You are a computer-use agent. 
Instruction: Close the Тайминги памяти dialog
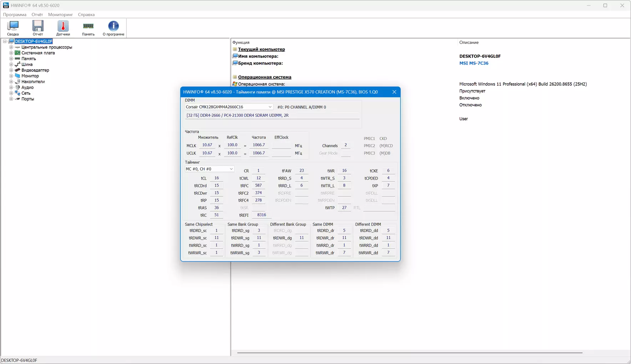tap(394, 92)
